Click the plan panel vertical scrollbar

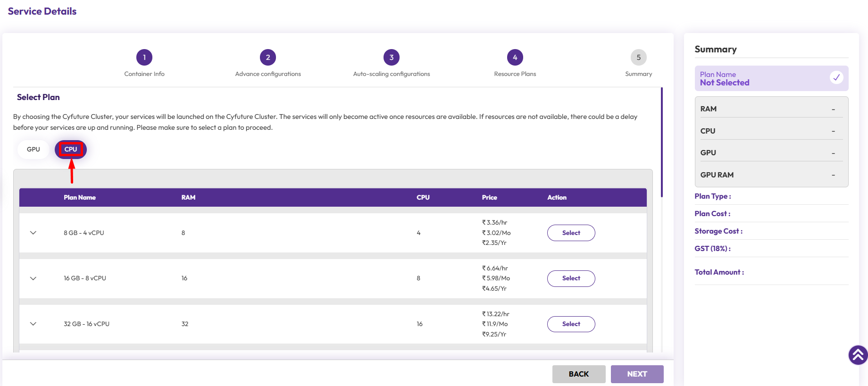point(662,142)
